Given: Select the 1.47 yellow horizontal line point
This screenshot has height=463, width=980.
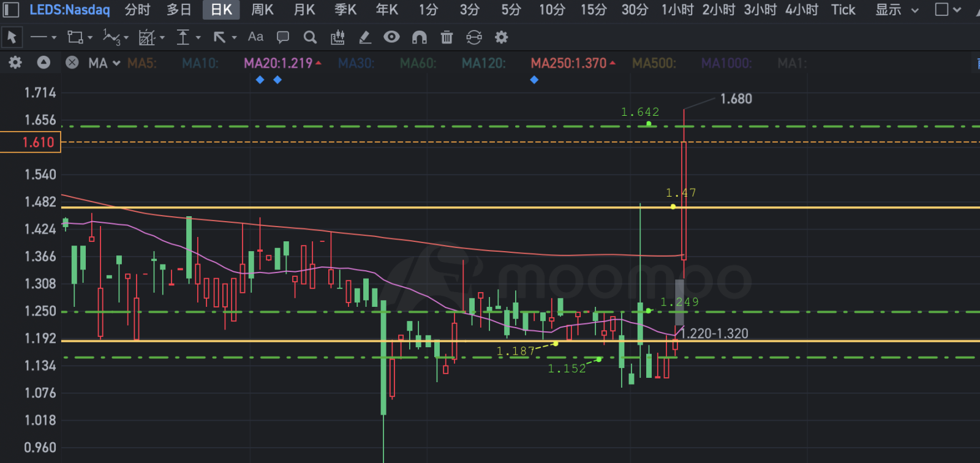Looking at the screenshot, I should 673,207.
